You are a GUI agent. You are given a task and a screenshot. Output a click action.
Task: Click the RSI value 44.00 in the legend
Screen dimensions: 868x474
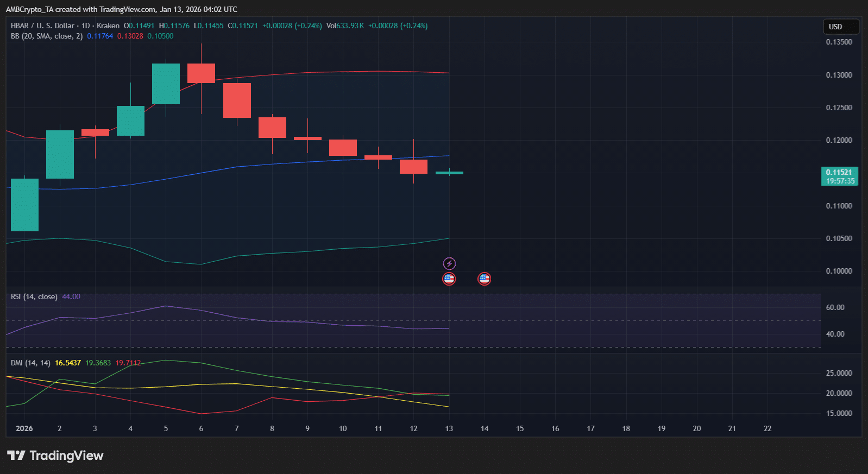(x=71, y=296)
